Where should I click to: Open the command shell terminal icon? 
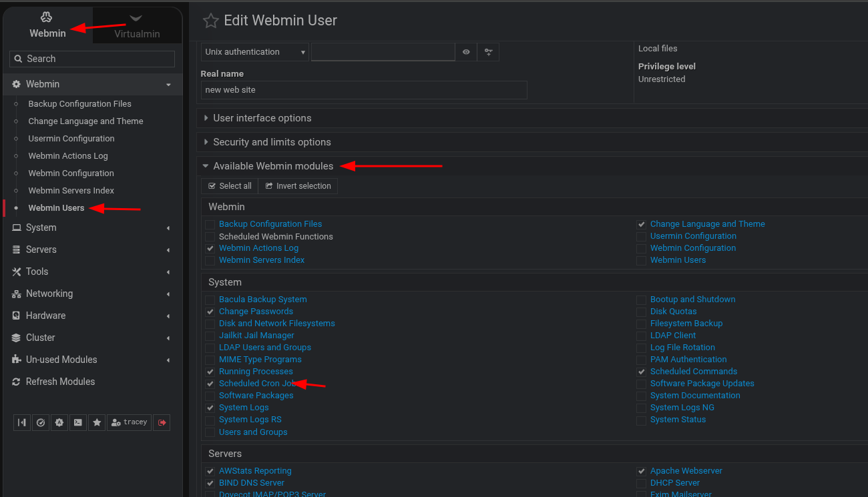78,422
